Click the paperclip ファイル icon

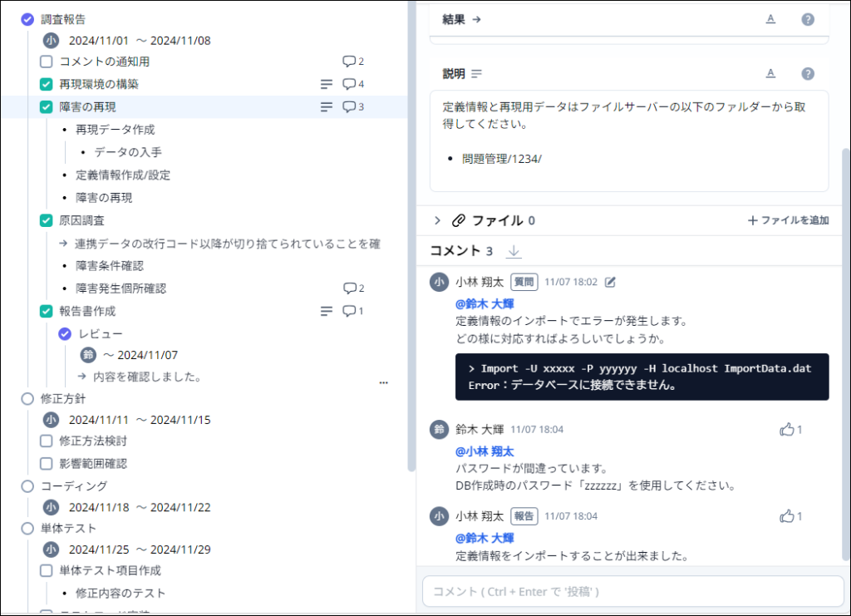click(x=459, y=220)
